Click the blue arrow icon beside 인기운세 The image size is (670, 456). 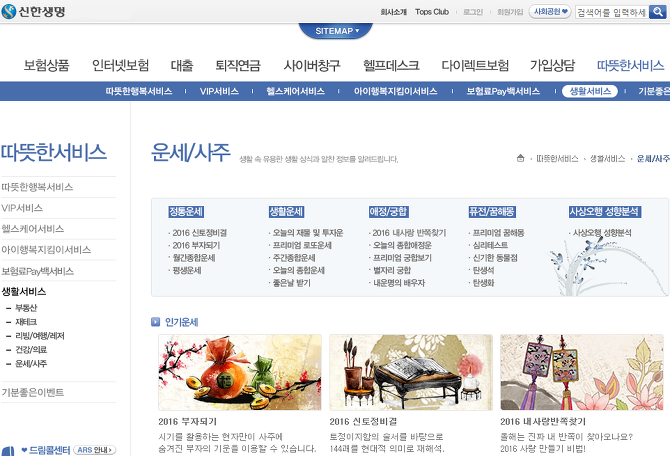[x=156, y=322]
